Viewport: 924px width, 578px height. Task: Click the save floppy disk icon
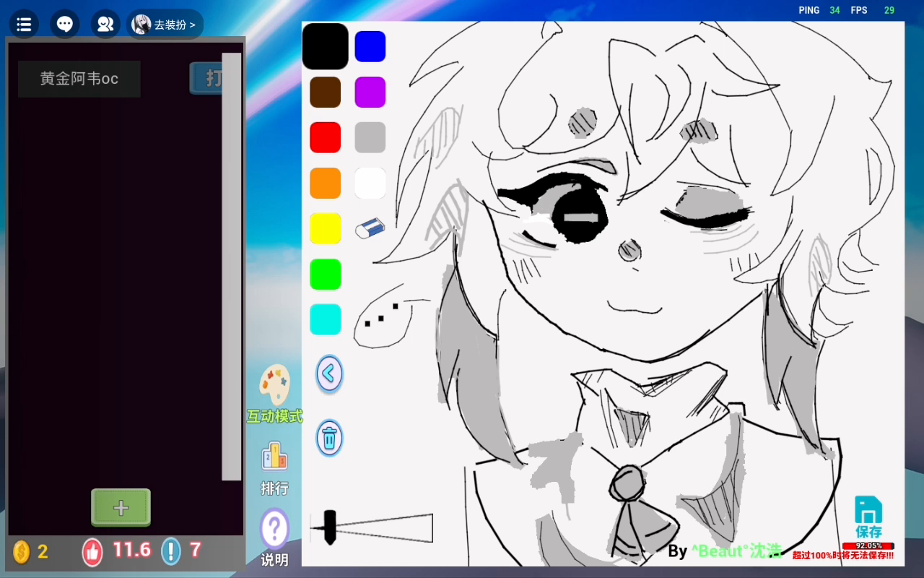coord(868,510)
